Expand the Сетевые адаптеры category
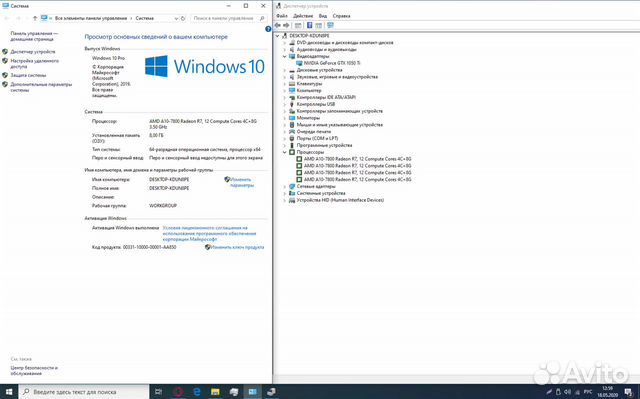 [x=285, y=186]
